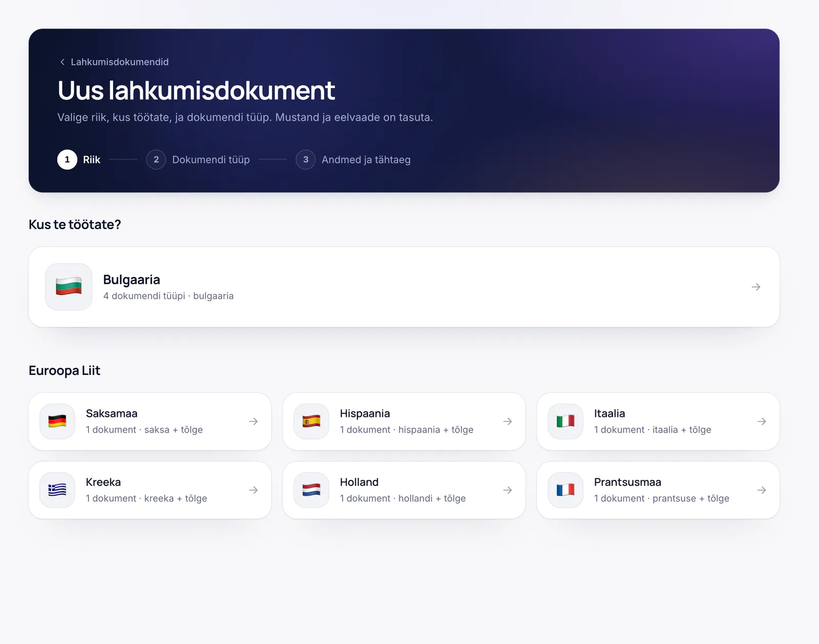Click the Spain flag icon
Image resolution: width=819 pixels, height=644 pixels.
click(311, 421)
